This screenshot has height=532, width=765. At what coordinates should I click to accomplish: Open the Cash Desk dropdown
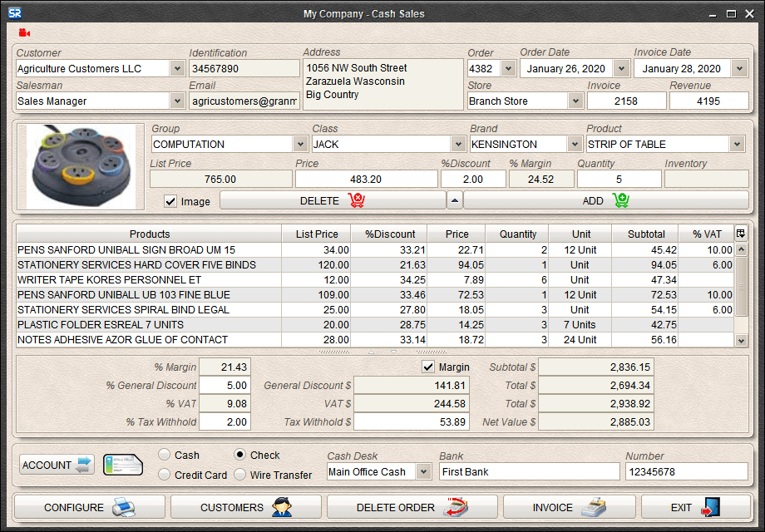coord(423,472)
